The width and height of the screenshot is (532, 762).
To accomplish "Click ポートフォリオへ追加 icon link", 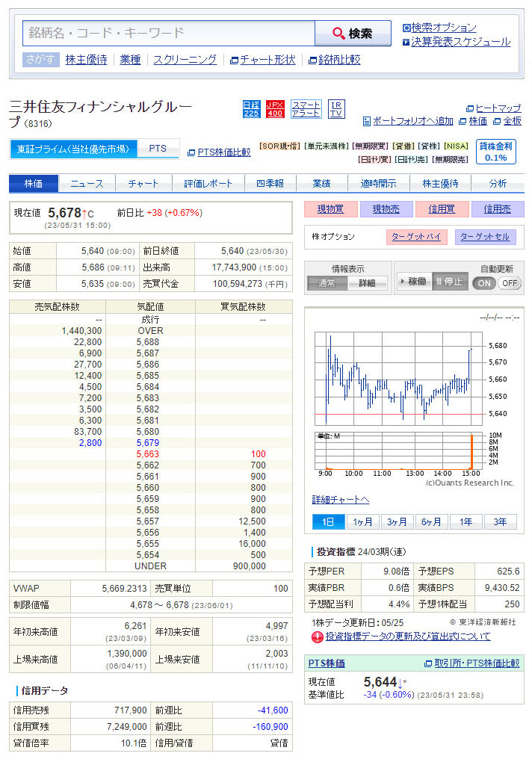I will coord(408,121).
